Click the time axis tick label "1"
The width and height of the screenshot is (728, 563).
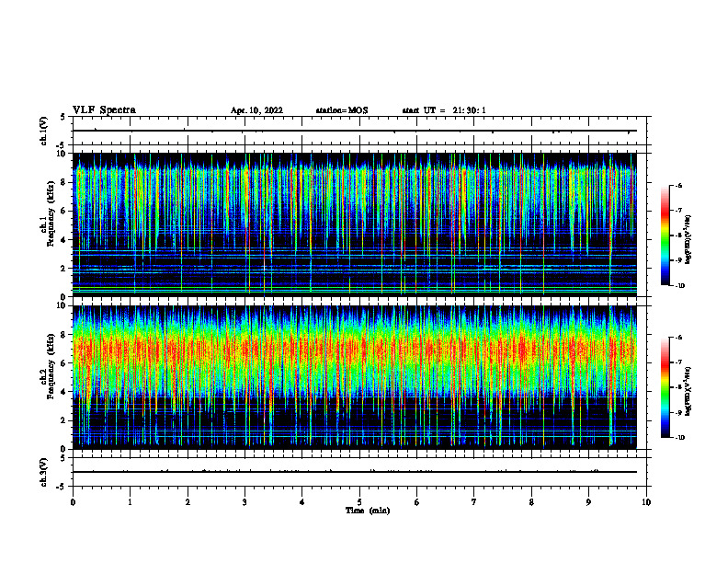pyautogui.click(x=131, y=502)
